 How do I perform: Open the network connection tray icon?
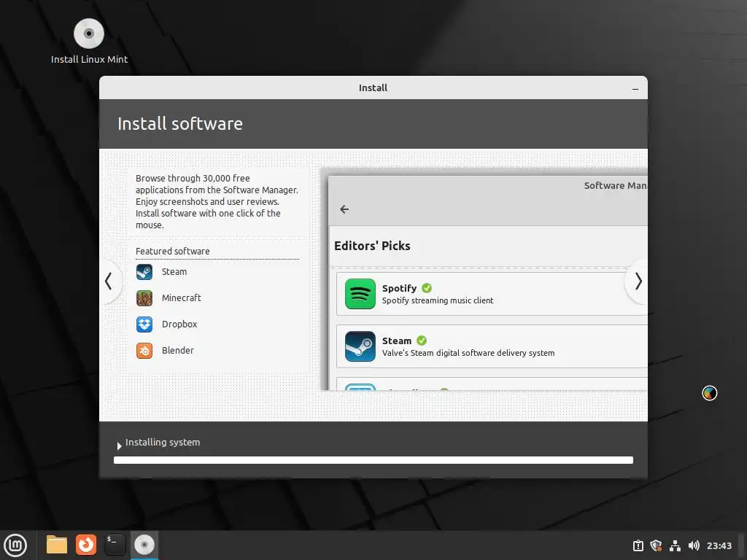(675, 545)
